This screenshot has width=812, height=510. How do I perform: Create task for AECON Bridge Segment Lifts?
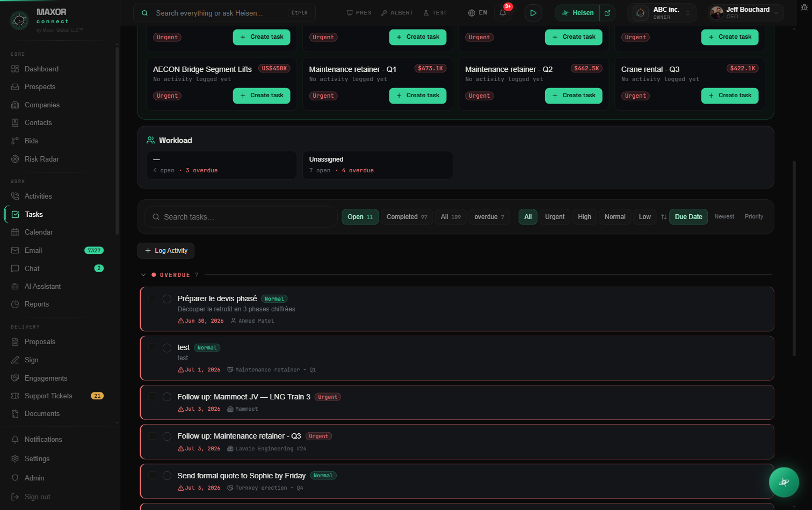(262, 96)
